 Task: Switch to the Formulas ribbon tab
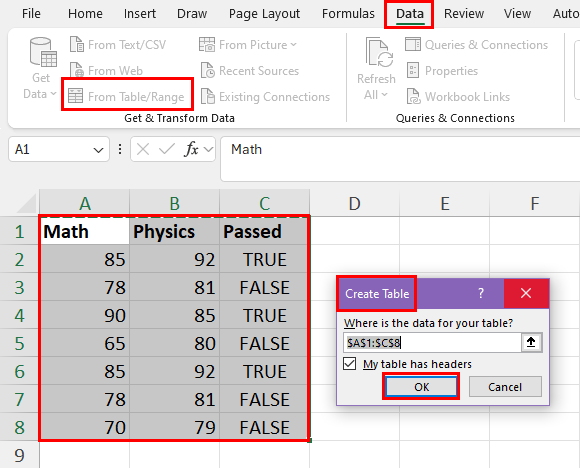point(348,14)
